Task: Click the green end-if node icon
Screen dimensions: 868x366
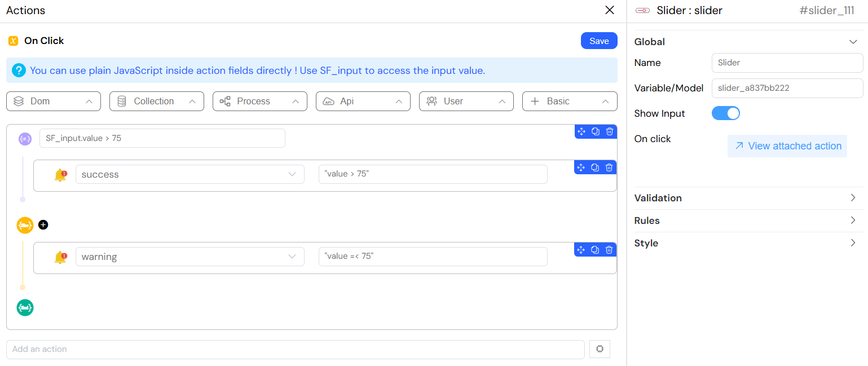Action: click(25, 307)
